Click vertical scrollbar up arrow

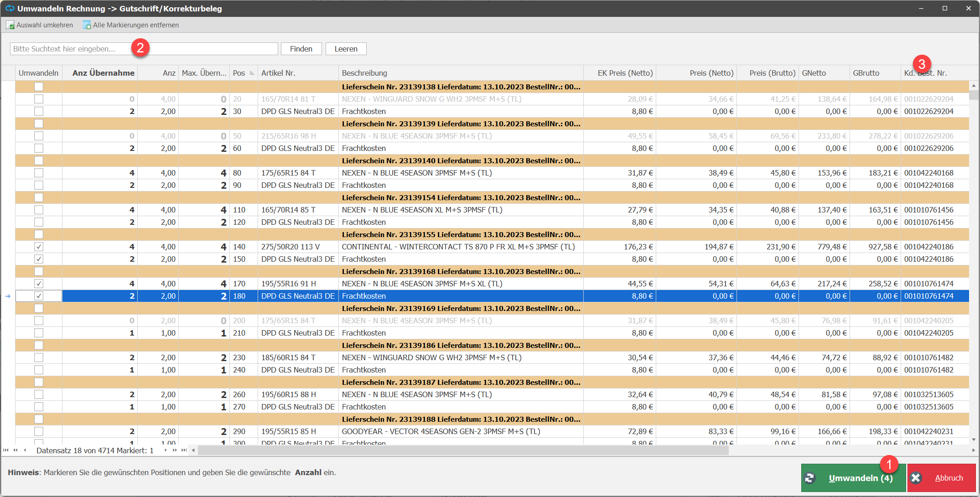click(974, 86)
